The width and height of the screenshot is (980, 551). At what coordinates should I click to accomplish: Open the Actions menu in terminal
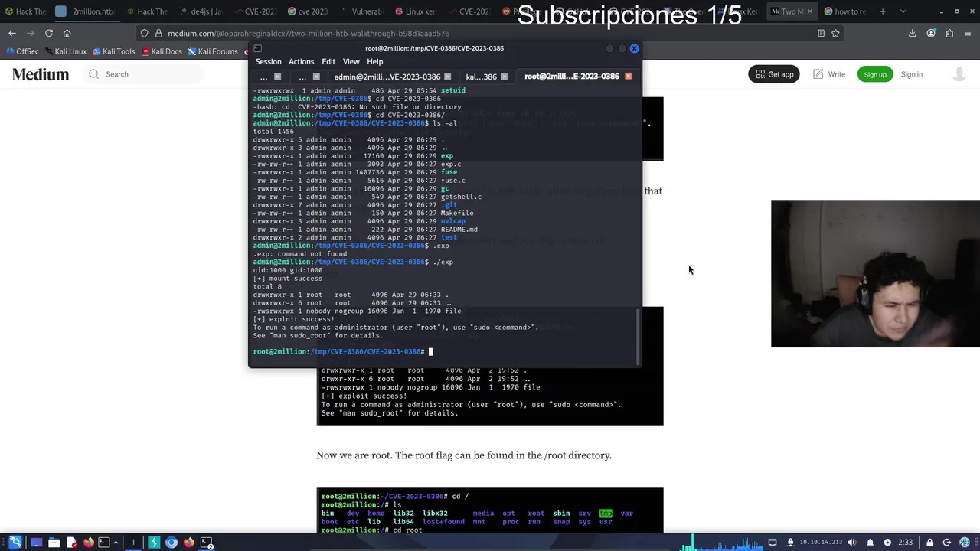pos(301,62)
